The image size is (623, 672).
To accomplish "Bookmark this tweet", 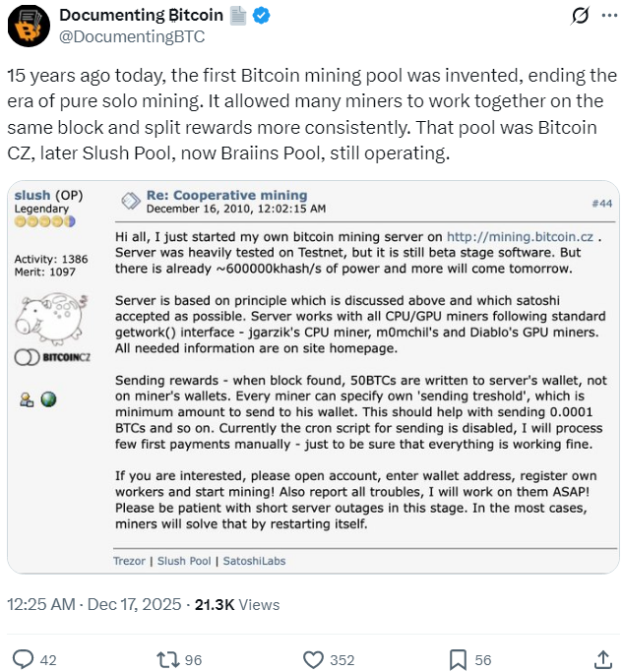I will [458, 658].
